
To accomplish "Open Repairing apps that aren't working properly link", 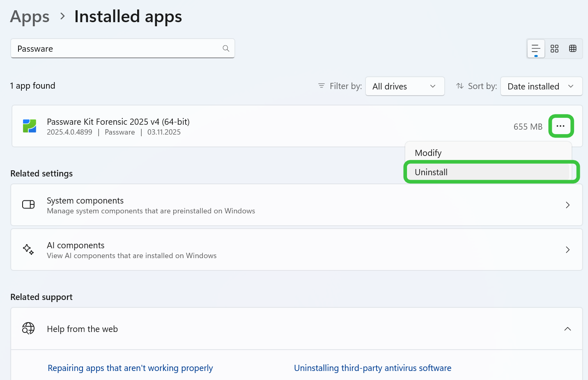I will [x=130, y=368].
